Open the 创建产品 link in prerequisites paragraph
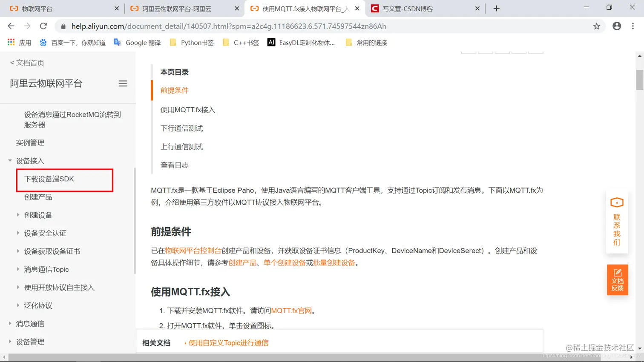The width and height of the screenshot is (644, 362). [242, 262]
